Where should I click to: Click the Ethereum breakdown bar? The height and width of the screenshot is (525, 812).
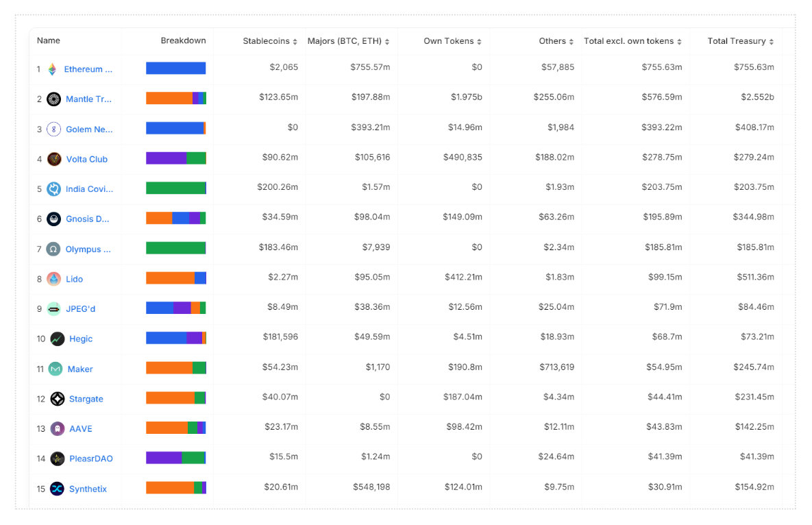click(176, 68)
